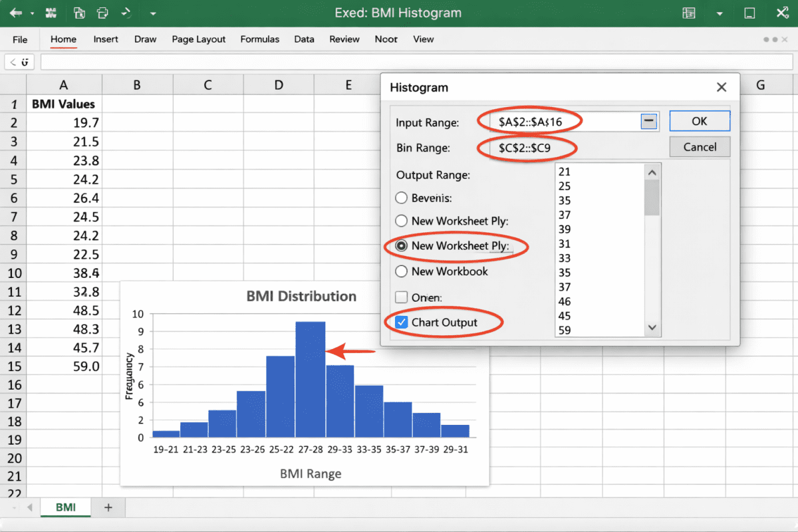This screenshot has width=798, height=532.
Task: Click the collapse range button in Input Range
Action: point(650,121)
